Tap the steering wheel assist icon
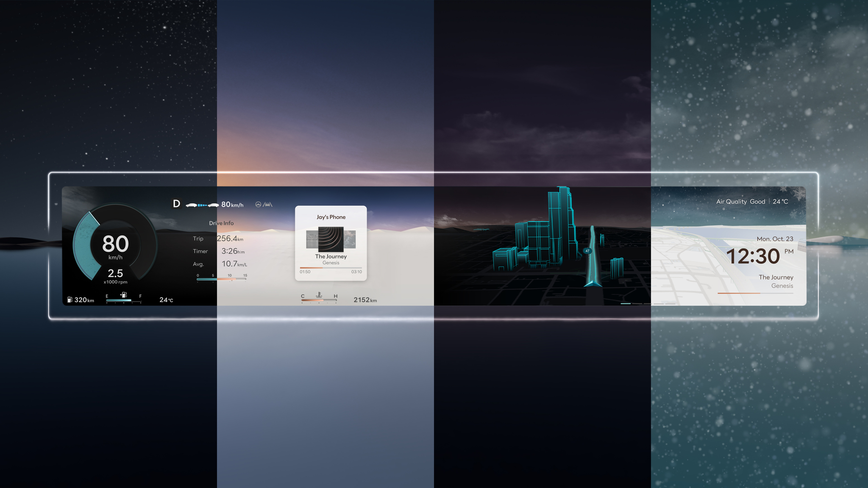 pyautogui.click(x=258, y=205)
